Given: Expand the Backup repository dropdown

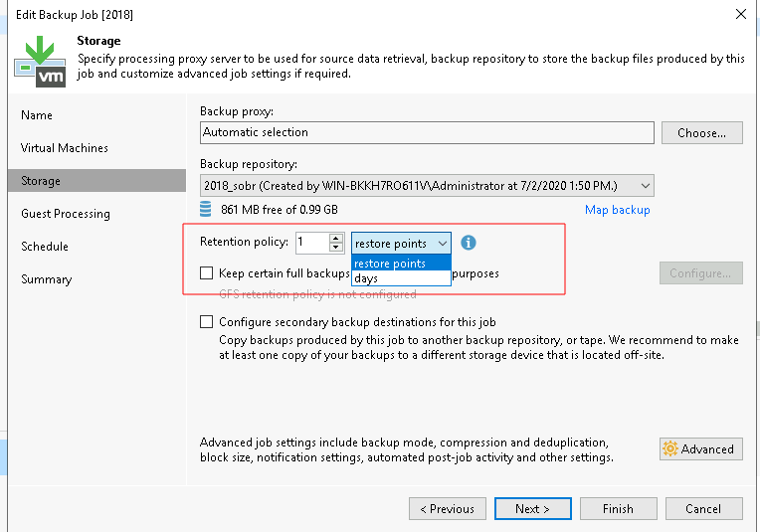Looking at the screenshot, I should tap(646, 186).
